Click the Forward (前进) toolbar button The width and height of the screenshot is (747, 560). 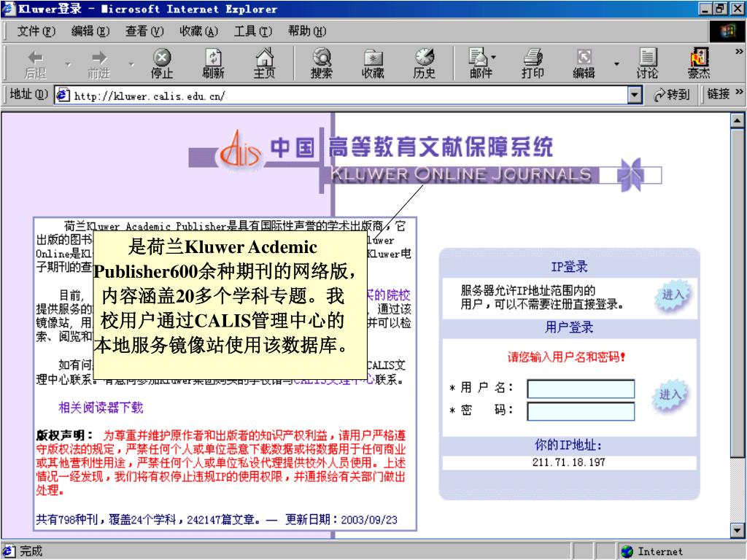pyautogui.click(x=99, y=64)
